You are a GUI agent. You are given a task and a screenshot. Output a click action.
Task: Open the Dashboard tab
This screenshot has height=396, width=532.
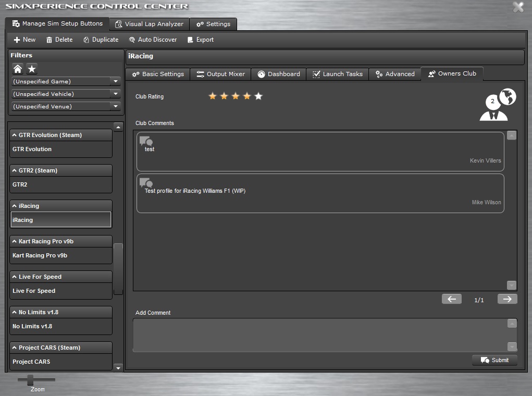279,74
